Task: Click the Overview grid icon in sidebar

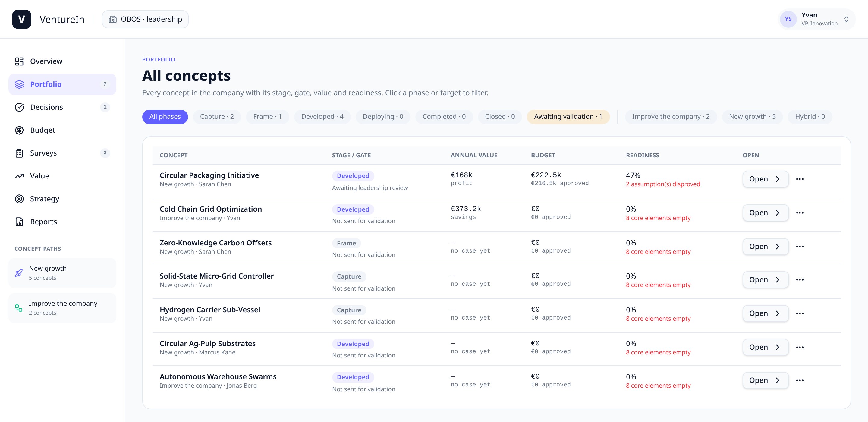Action: click(19, 61)
